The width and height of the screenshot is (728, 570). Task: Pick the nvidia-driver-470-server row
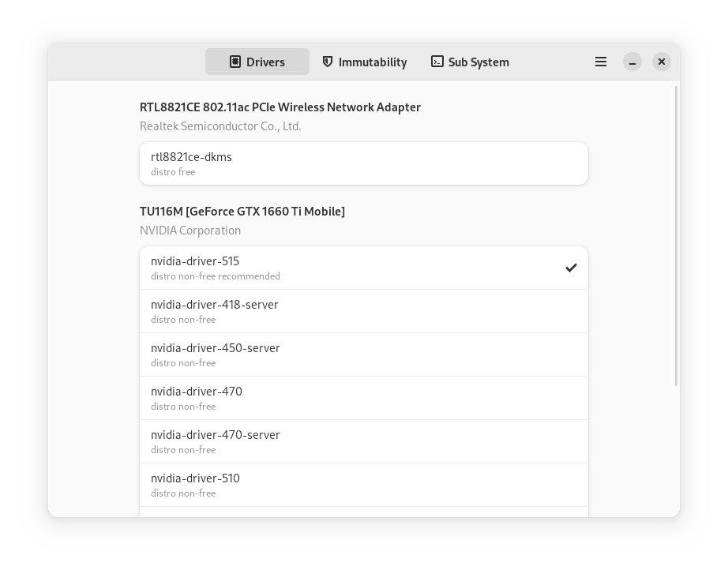point(364,441)
